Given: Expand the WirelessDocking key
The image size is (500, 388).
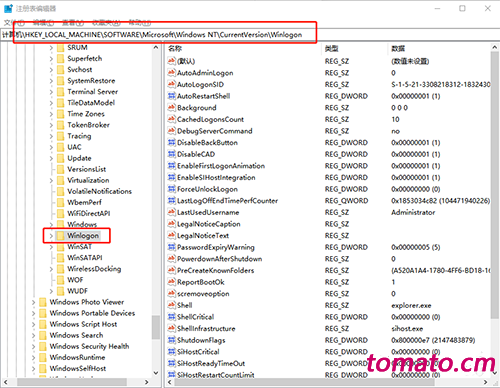Looking at the screenshot, I should (51, 269).
